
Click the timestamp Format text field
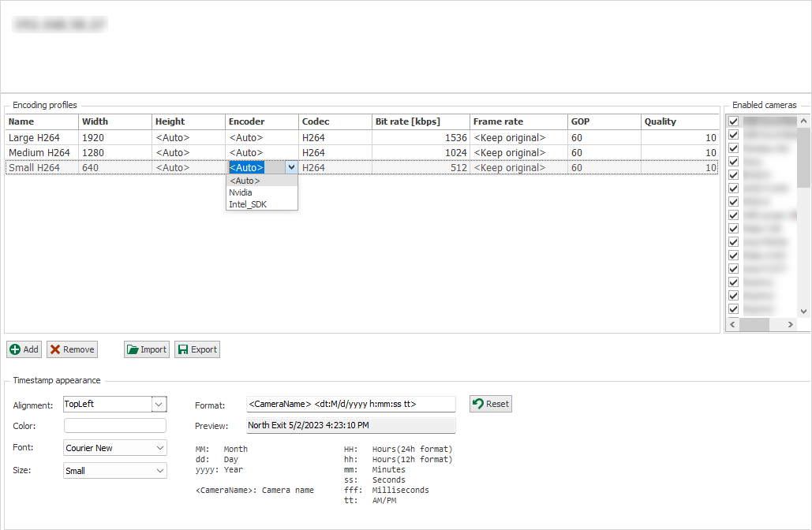point(350,405)
